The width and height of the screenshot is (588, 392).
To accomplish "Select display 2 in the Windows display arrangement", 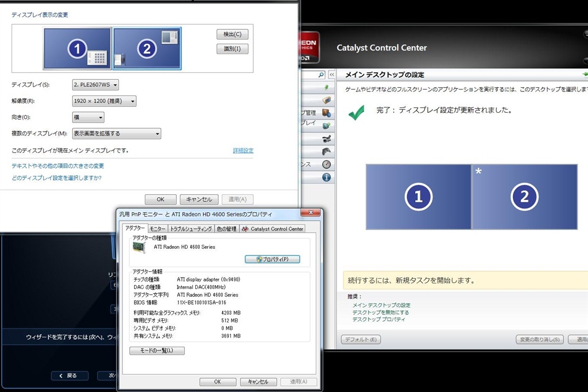I will [147, 48].
